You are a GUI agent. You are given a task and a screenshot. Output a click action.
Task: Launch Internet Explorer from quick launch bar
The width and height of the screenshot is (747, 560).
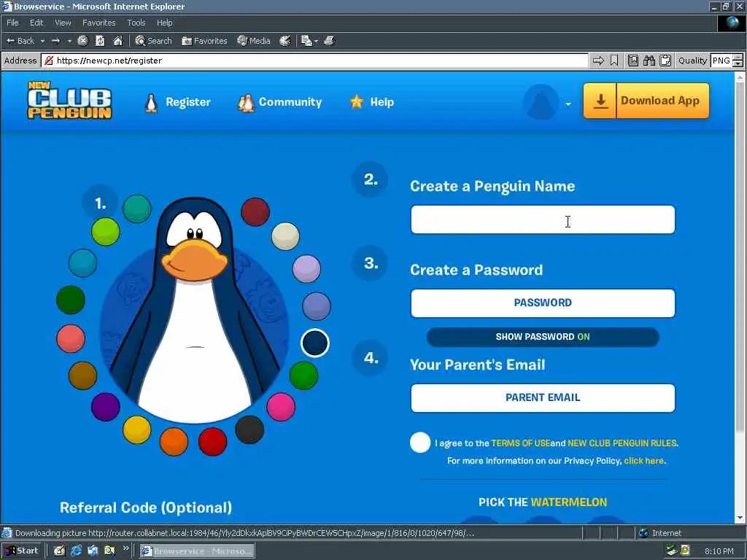pos(76,551)
